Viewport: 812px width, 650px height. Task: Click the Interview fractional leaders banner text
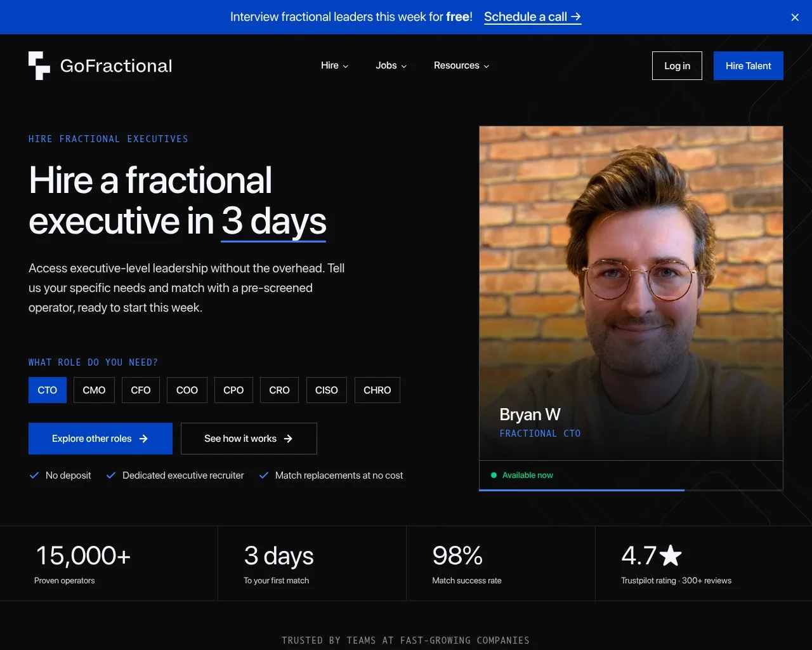click(351, 17)
